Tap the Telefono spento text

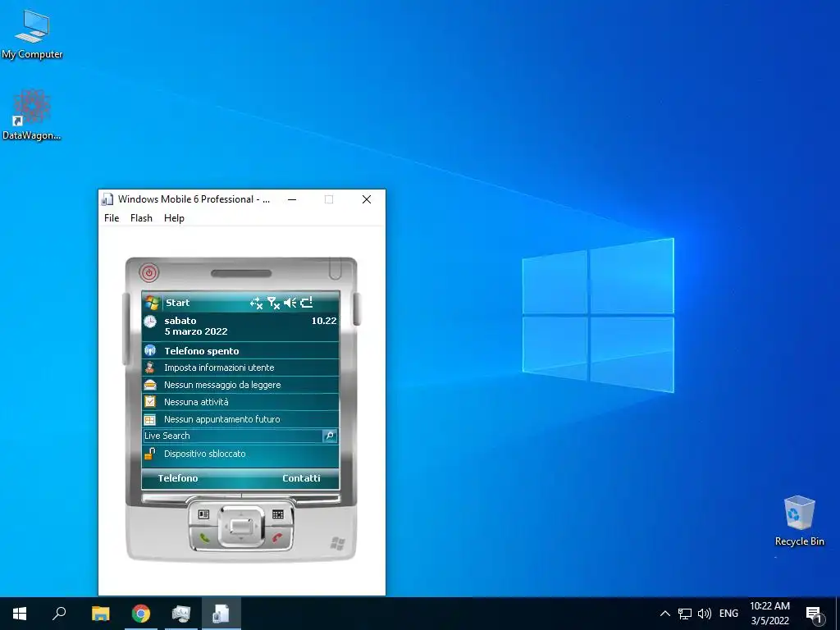click(x=202, y=351)
